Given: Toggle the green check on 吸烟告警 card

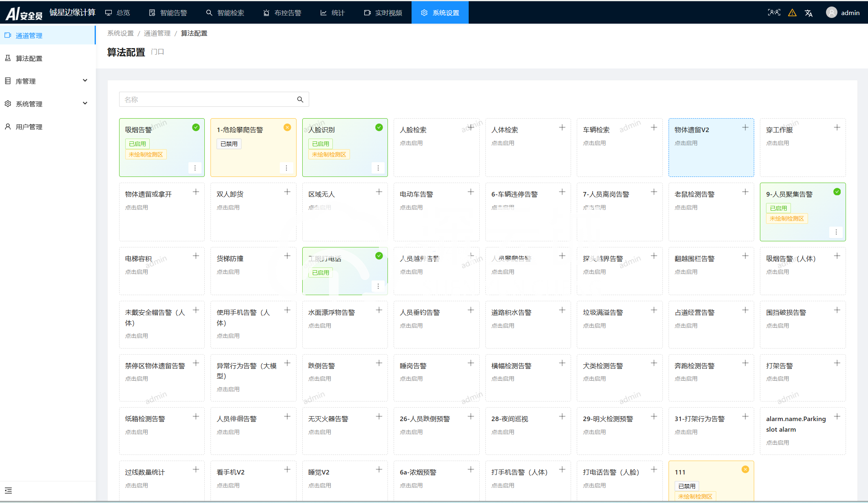Looking at the screenshot, I should (x=196, y=127).
